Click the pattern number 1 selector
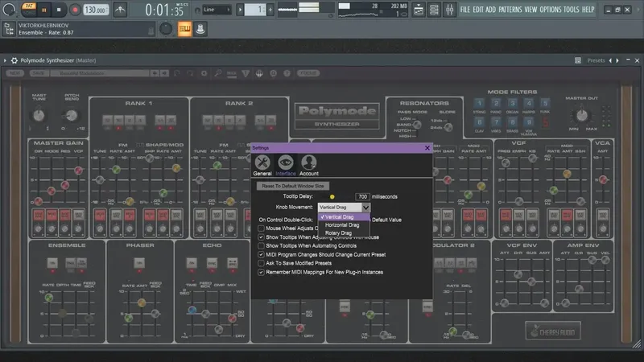The width and height of the screenshot is (644, 362). click(255, 10)
